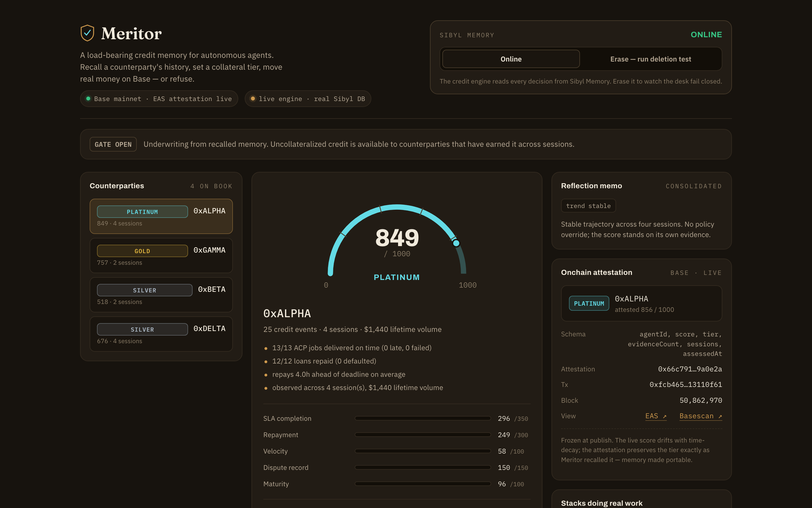Click the 'Stacks doing real work' heading
Viewport: 812px width, 508px height.
click(x=602, y=503)
